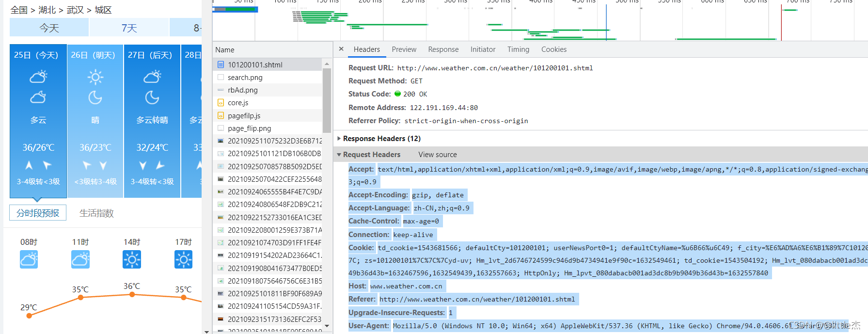The image size is (868, 334).
Task: Click night cloud icon on 25日 card
Action: tap(38, 97)
